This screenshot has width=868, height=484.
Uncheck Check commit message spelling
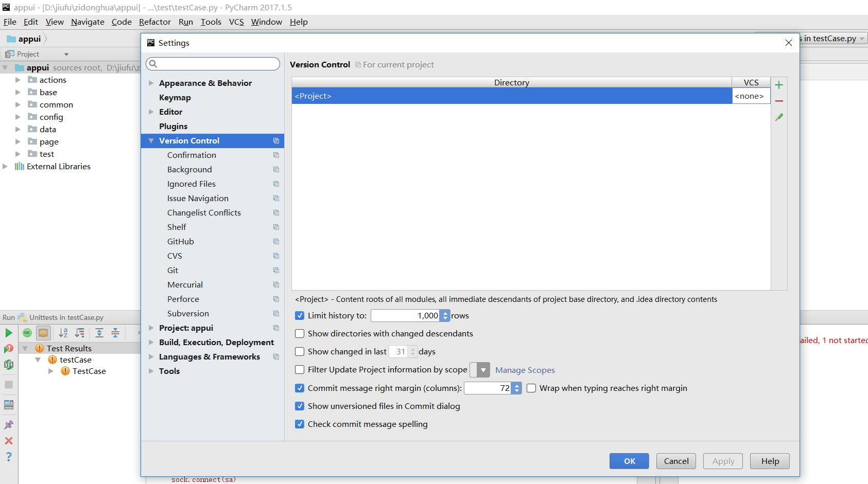point(300,424)
